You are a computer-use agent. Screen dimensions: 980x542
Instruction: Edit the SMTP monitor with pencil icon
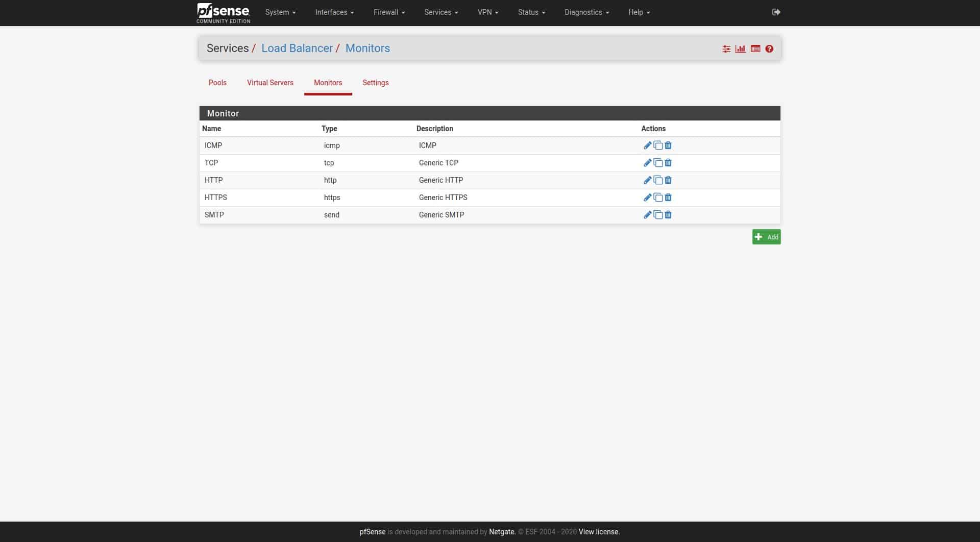click(647, 215)
